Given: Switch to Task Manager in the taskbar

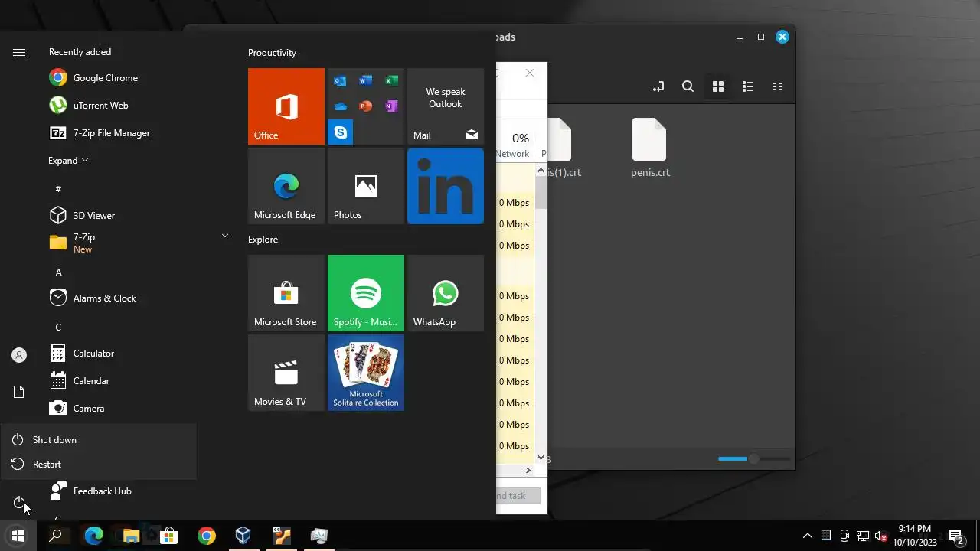Looking at the screenshot, I should coord(318,536).
